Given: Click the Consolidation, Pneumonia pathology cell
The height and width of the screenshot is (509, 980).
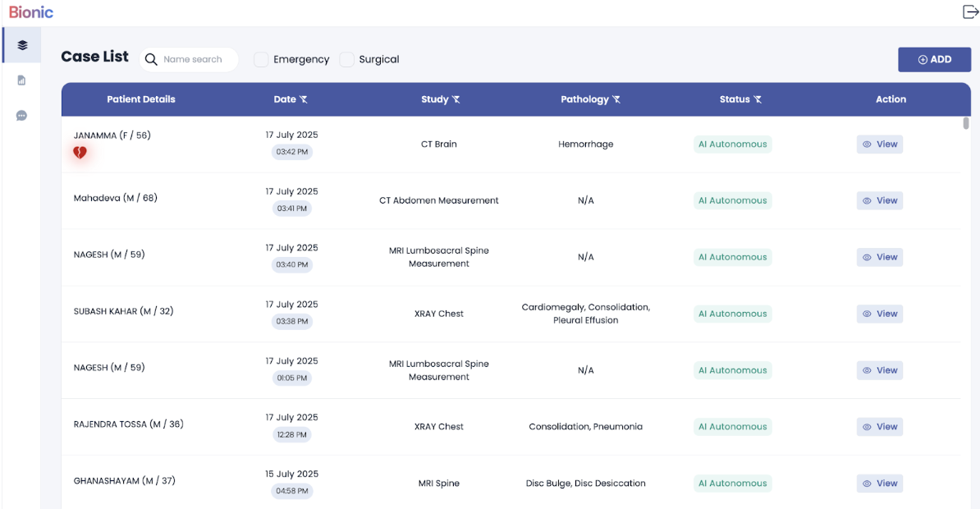Looking at the screenshot, I should pos(586,426).
